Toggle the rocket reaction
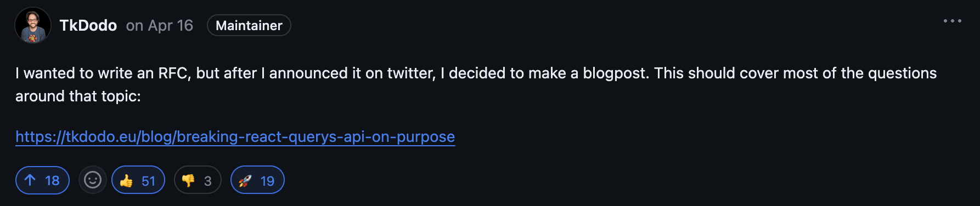 click(257, 180)
